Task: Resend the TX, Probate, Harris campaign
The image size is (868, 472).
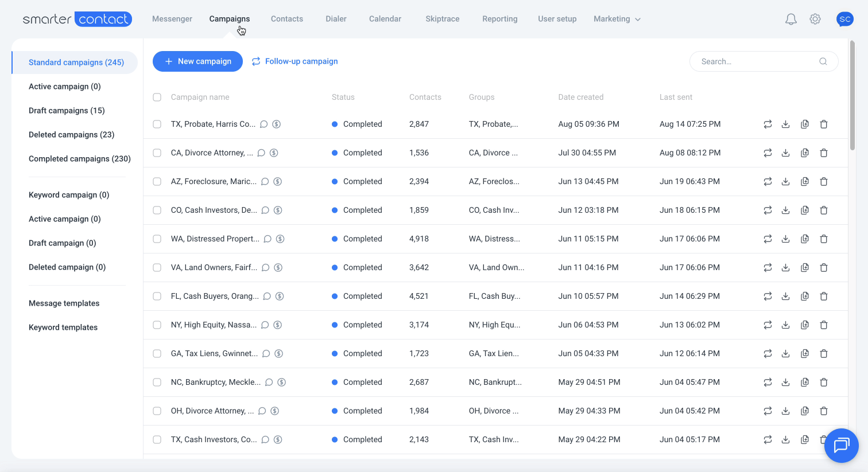Action: [x=768, y=124]
